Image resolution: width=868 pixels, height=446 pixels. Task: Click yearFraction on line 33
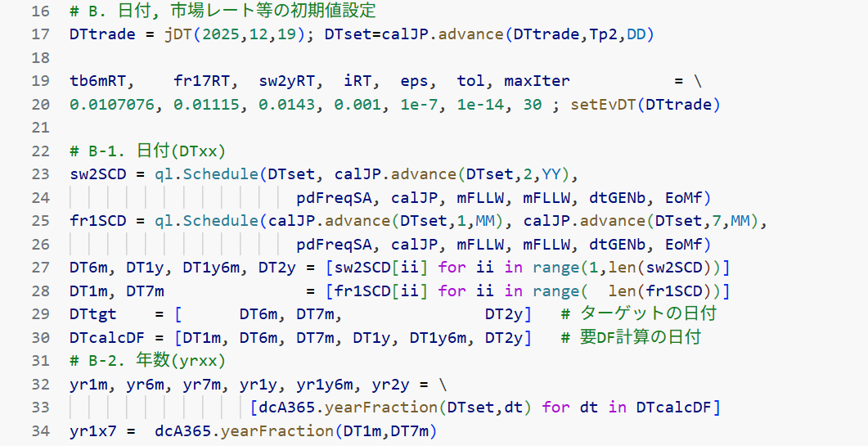click(381, 408)
